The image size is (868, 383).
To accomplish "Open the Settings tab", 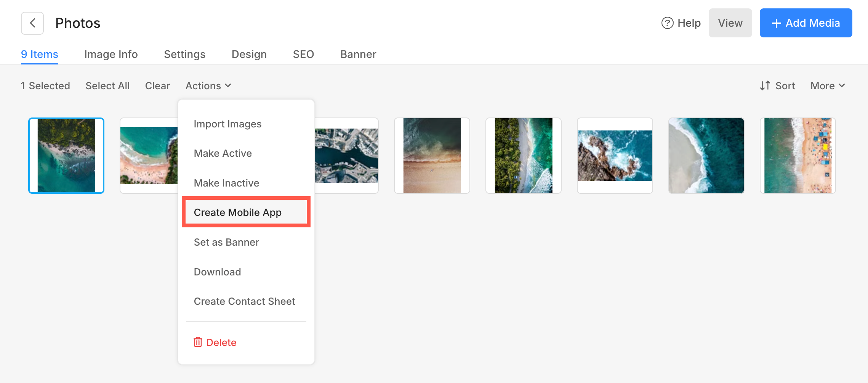I will (184, 54).
